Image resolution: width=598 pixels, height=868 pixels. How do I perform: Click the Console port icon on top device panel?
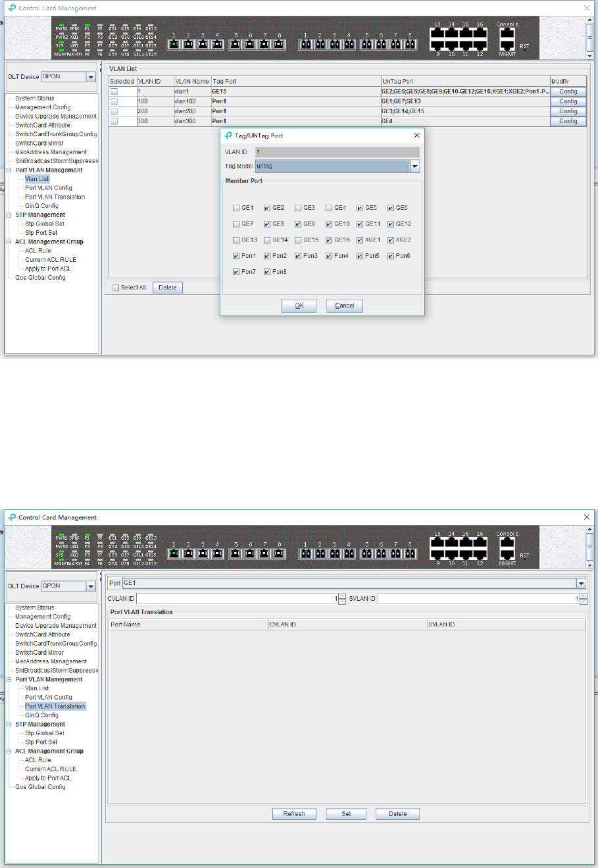(507, 34)
